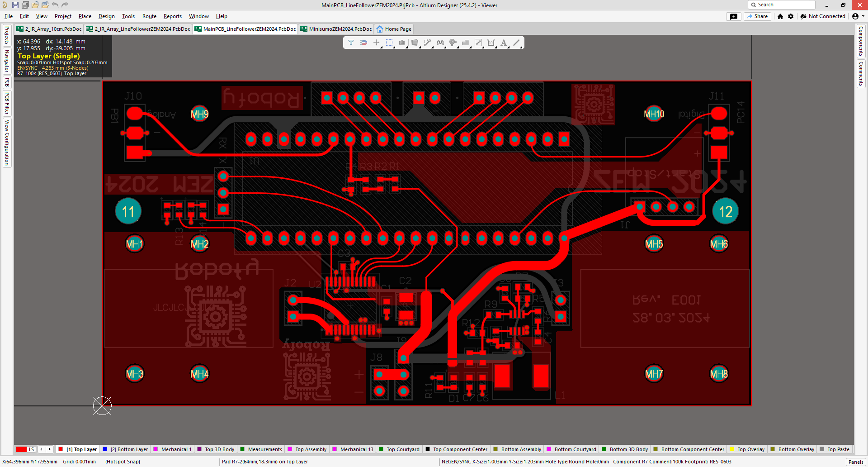The width and height of the screenshot is (868, 467).
Task: Click the Save icon in title bar
Action: [x=15, y=5]
